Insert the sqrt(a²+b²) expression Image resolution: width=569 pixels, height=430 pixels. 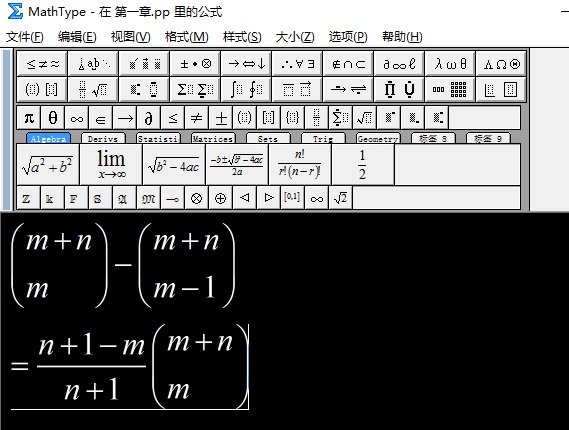tap(48, 164)
